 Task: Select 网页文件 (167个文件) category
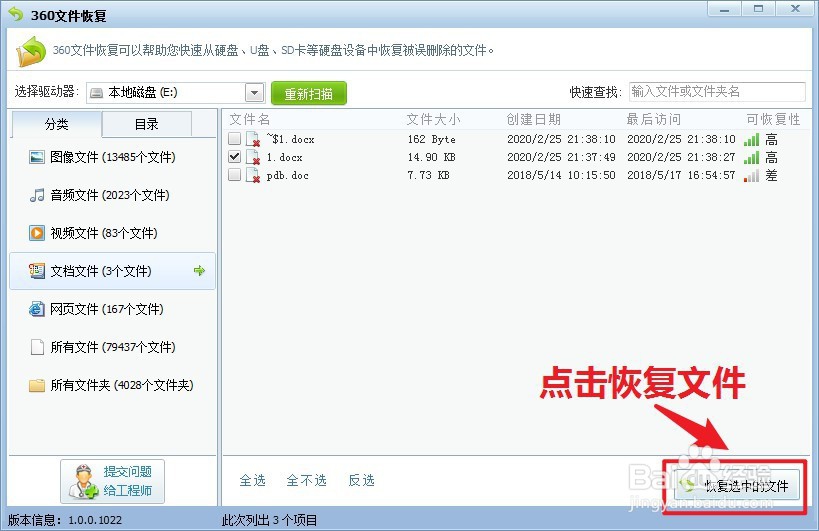pos(112,309)
